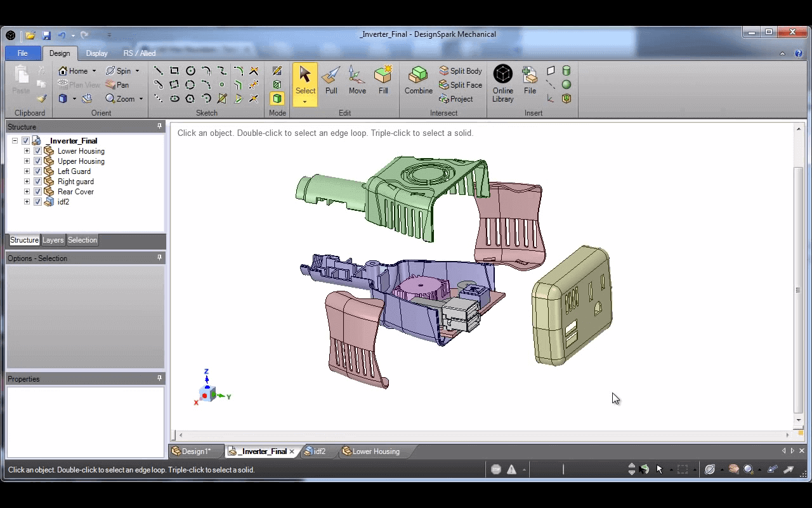Screen dimensions: 812x508
Task: Click the Split Body button
Action: [461, 71]
